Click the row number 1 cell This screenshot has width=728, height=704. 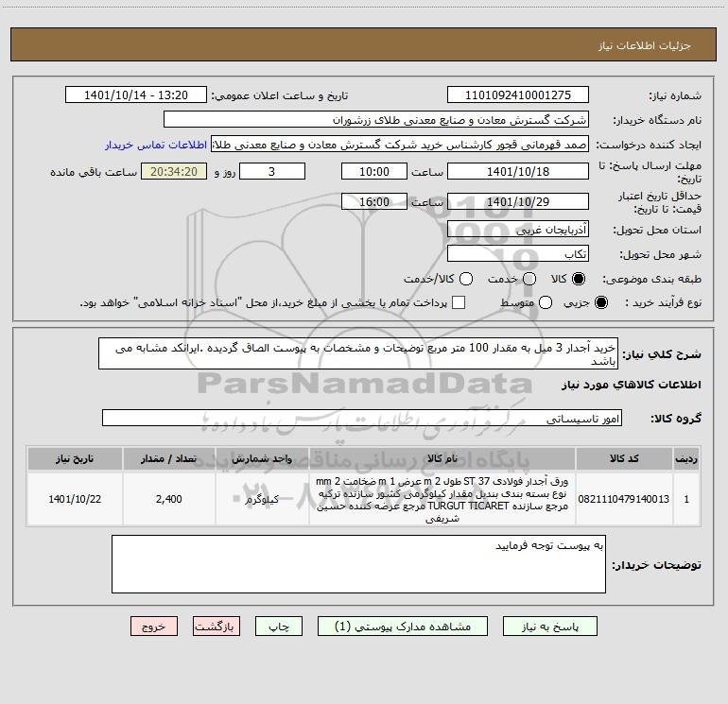tap(686, 499)
